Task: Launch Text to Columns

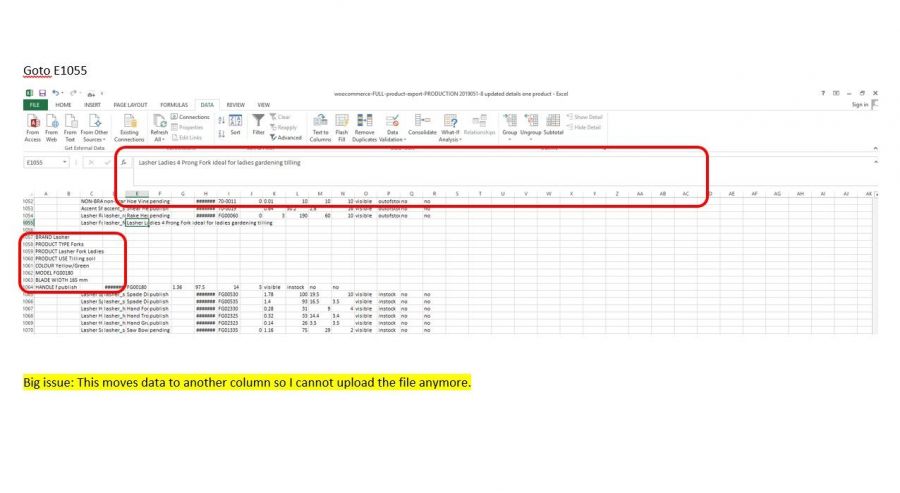Action: (320, 127)
